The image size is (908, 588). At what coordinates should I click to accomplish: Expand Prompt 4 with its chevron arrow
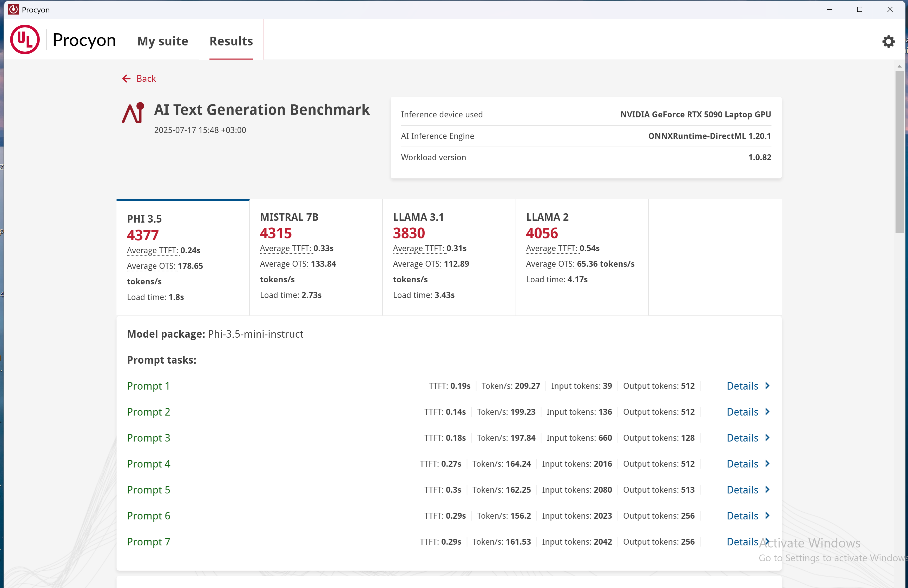767,464
